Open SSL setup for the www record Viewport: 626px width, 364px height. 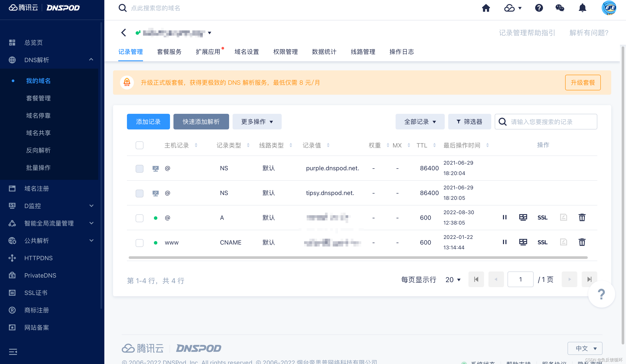[543, 242]
